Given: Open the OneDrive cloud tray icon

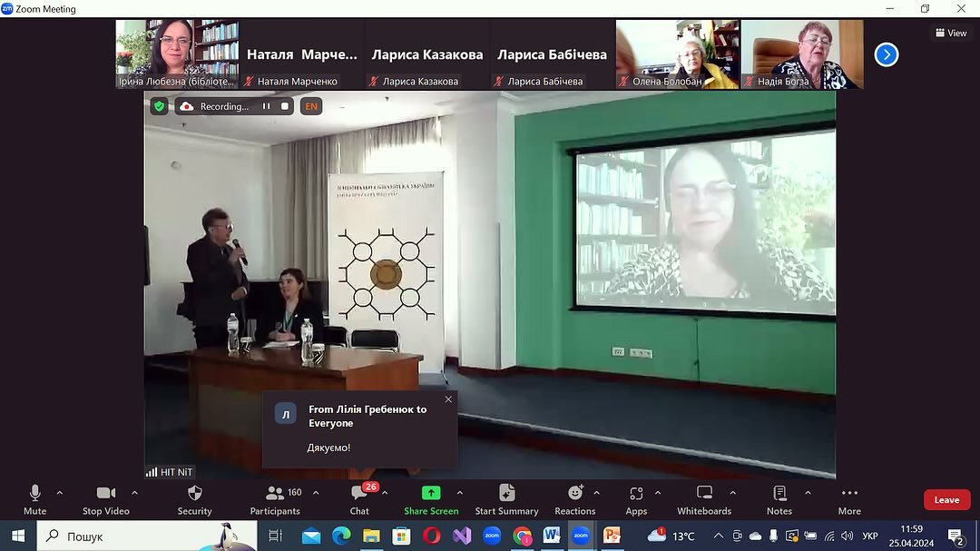Looking at the screenshot, I should (755, 536).
